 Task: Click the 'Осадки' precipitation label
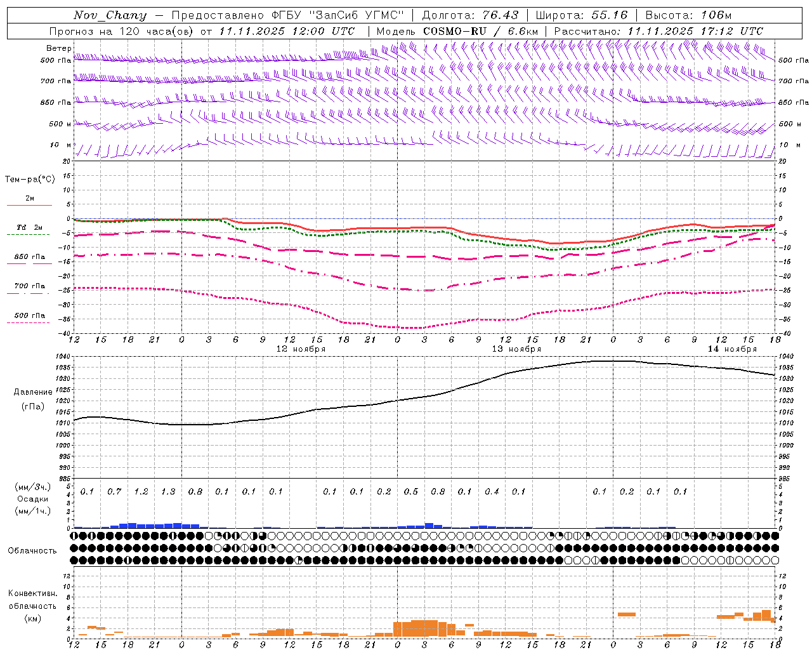33,499
